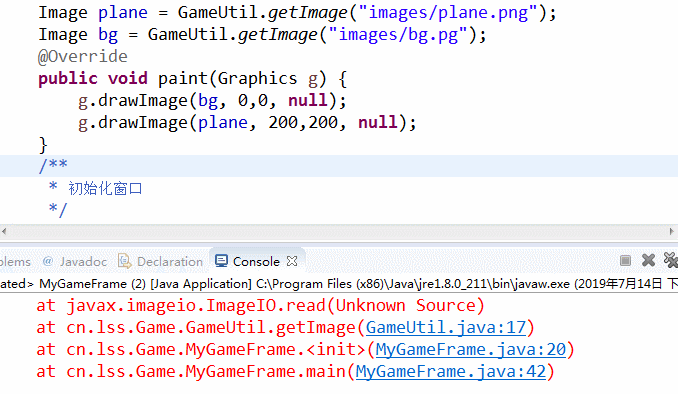Click the string "images/bg.pg" in code
Screen dimensions: 678x394
(x=398, y=35)
